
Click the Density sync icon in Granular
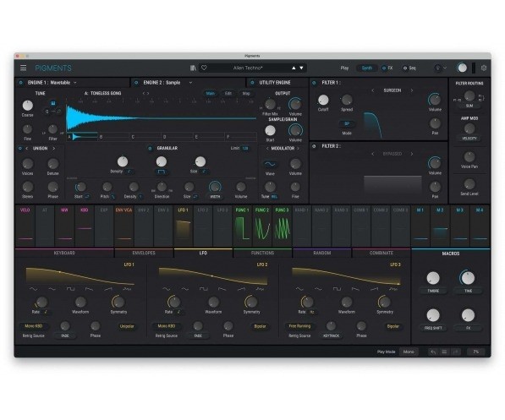(129, 172)
